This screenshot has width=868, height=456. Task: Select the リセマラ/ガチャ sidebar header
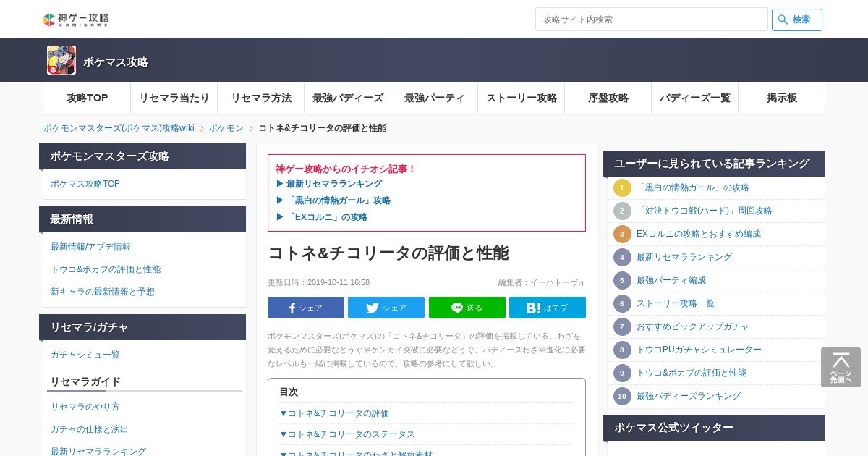click(x=142, y=327)
